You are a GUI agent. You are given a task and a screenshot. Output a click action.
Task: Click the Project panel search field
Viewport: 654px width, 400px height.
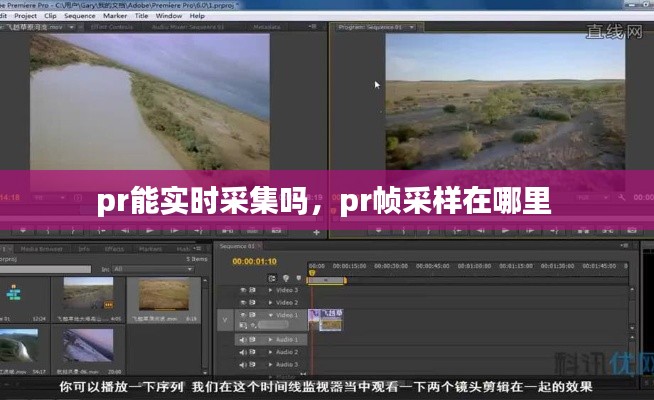(45, 269)
